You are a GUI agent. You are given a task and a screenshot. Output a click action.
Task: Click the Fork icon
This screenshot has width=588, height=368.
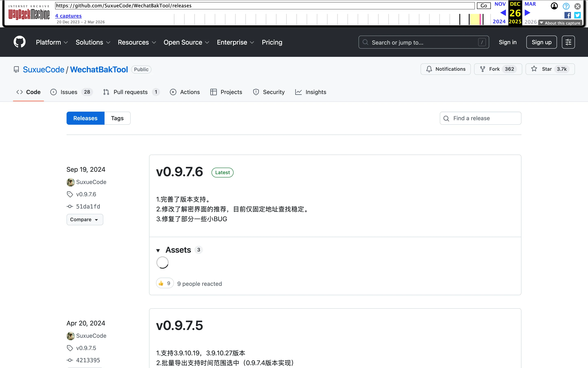coord(483,69)
